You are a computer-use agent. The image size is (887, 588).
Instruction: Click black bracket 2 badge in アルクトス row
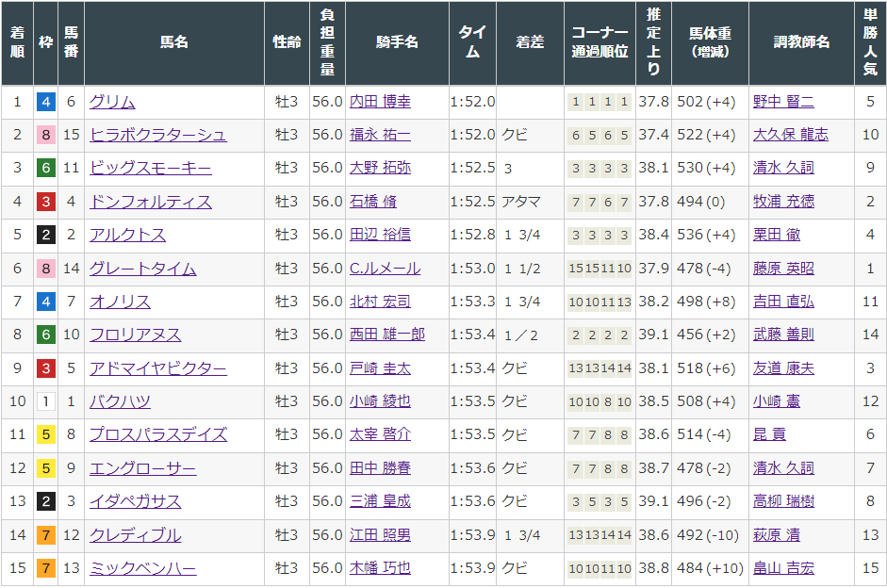[x=46, y=236]
